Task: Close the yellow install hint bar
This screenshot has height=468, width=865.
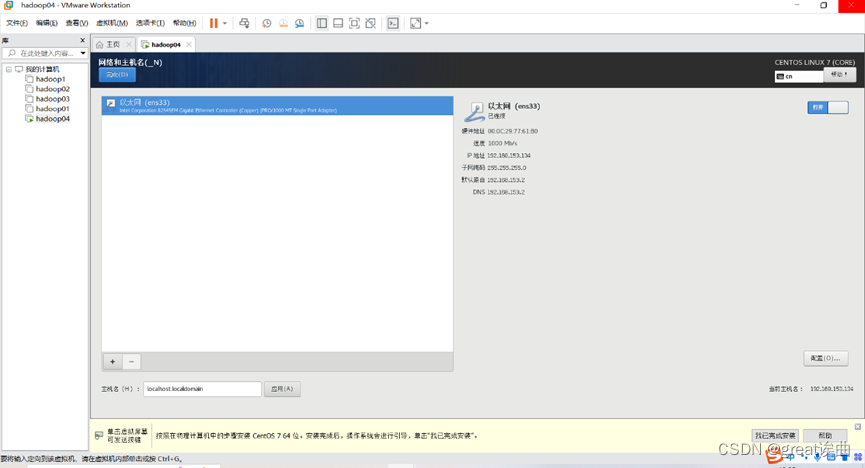Action: (858, 427)
